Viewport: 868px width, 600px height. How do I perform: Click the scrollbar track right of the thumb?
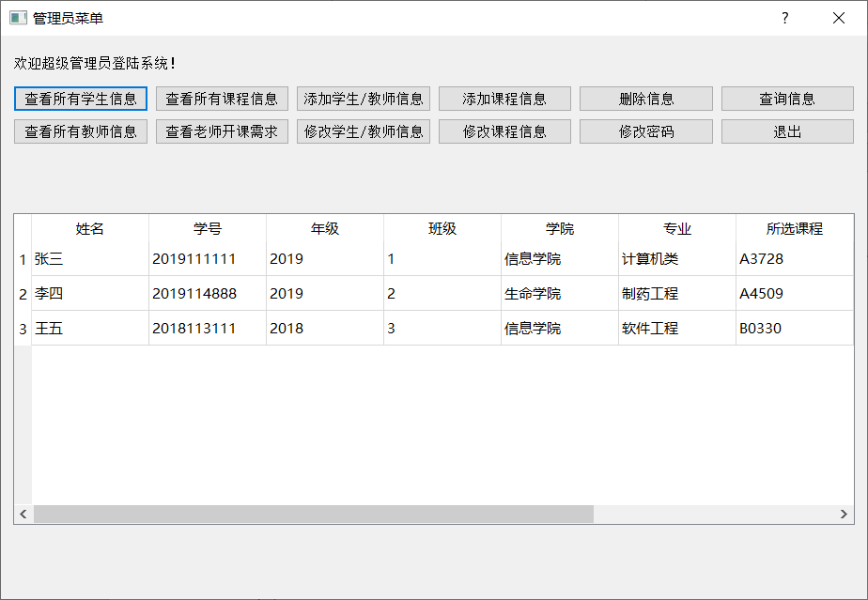click(x=714, y=515)
